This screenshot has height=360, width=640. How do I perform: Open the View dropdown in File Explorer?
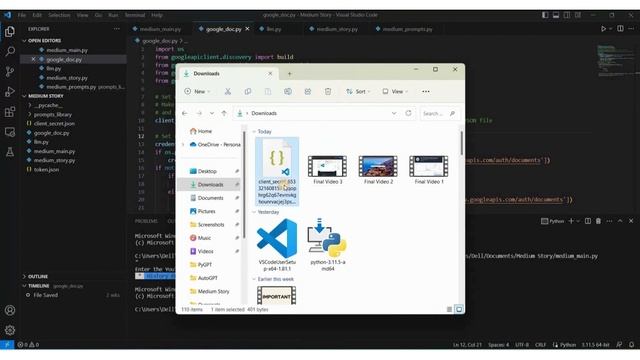click(395, 91)
